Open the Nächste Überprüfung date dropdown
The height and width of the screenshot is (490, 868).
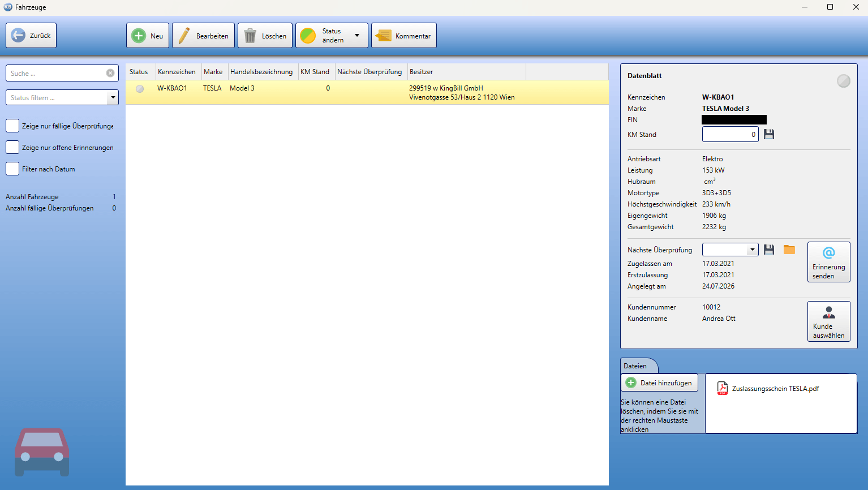pos(752,250)
